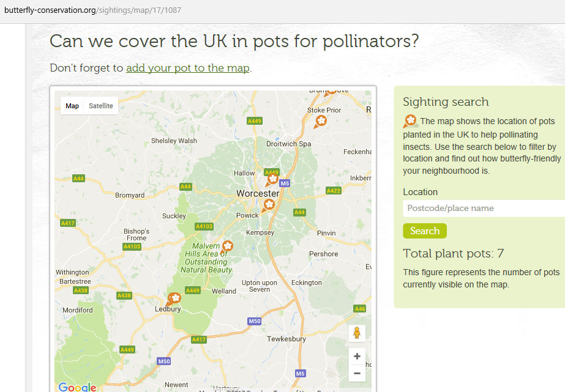Select the pot marker south of Worcester

pos(268,205)
